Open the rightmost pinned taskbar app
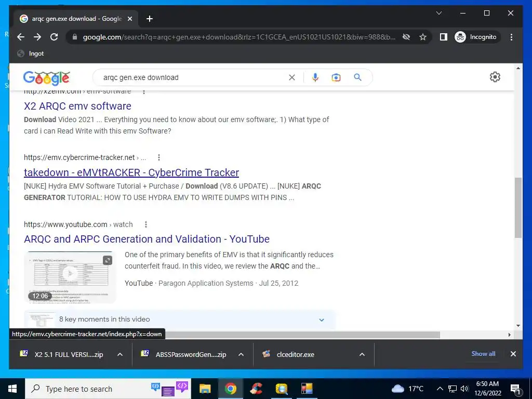 (307, 389)
